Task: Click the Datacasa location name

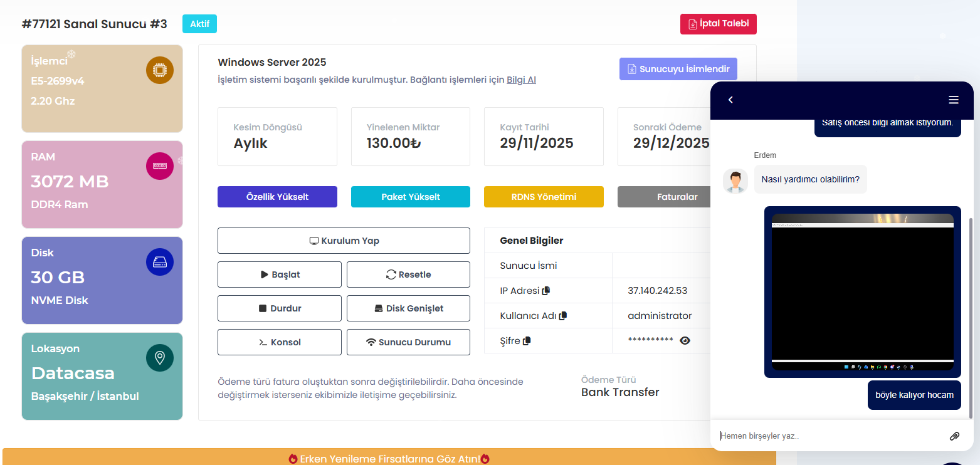Action: pos(73,374)
